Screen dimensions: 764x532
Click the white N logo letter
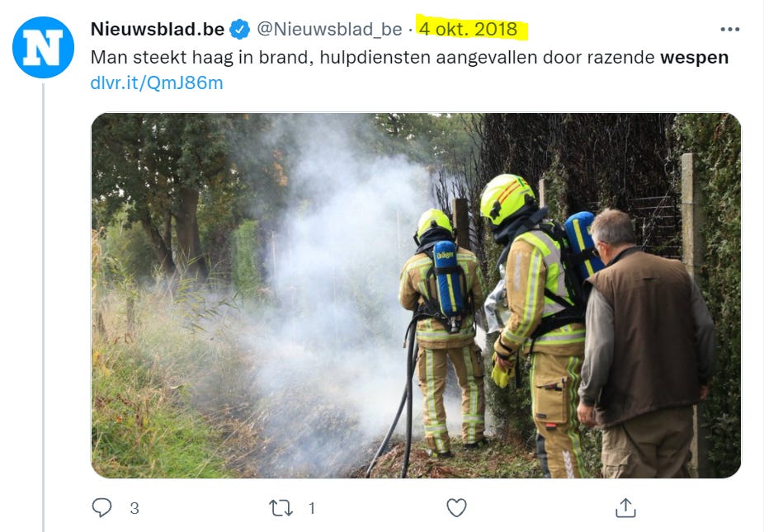tap(43, 47)
